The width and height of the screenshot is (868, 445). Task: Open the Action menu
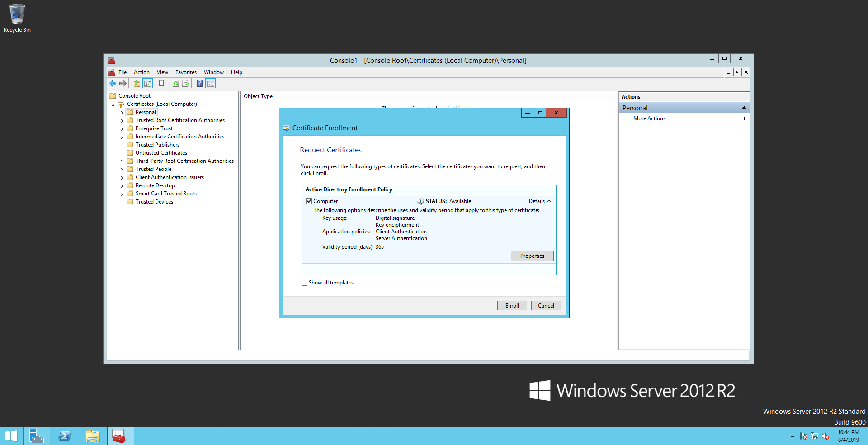click(142, 72)
